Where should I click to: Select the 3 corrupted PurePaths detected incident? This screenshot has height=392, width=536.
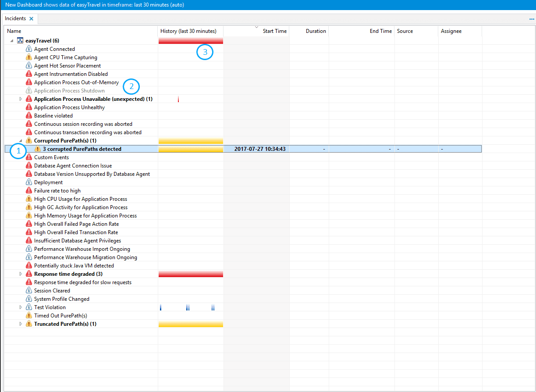click(243, 149)
